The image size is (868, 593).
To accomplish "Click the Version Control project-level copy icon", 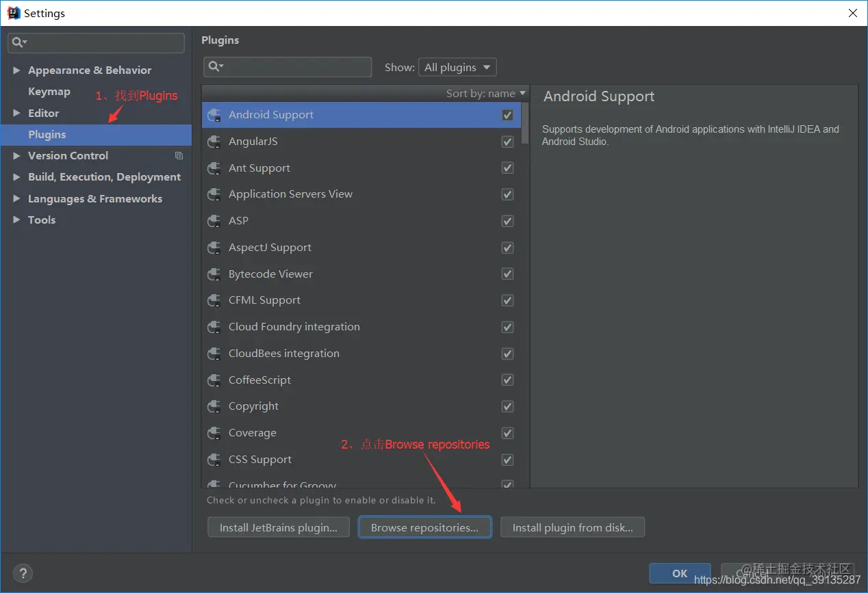I will click(179, 156).
